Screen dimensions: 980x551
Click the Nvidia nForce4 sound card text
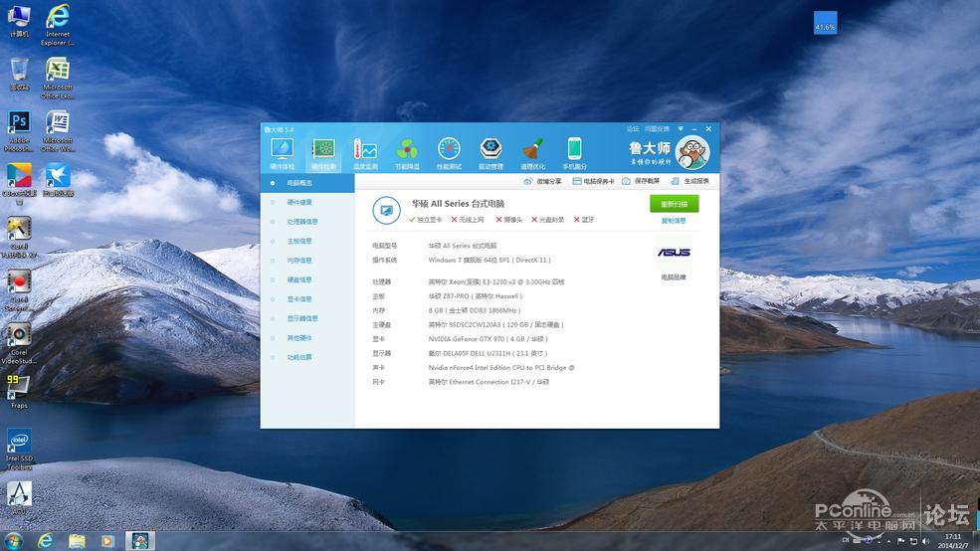(x=501, y=368)
